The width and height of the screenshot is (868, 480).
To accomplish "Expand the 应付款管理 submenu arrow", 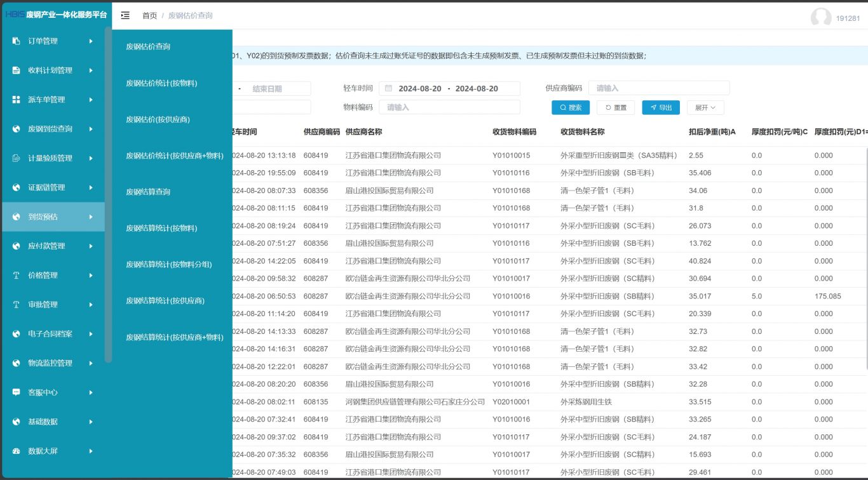I will tap(91, 246).
